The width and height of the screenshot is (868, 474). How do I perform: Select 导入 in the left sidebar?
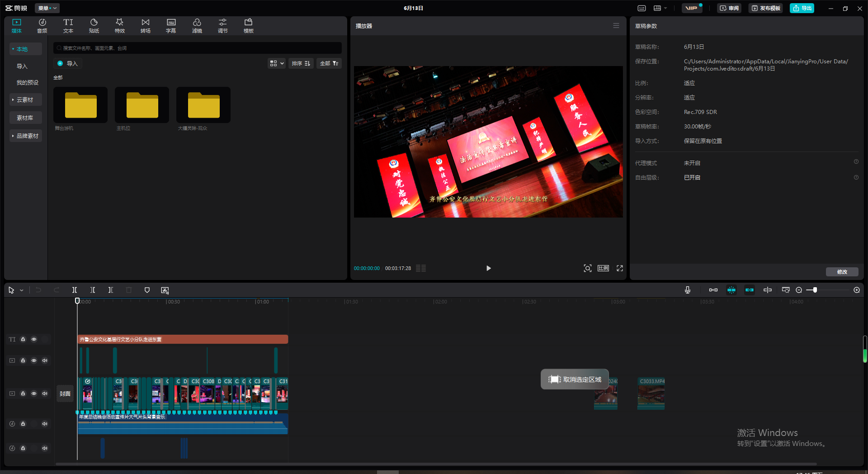tap(22, 66)
